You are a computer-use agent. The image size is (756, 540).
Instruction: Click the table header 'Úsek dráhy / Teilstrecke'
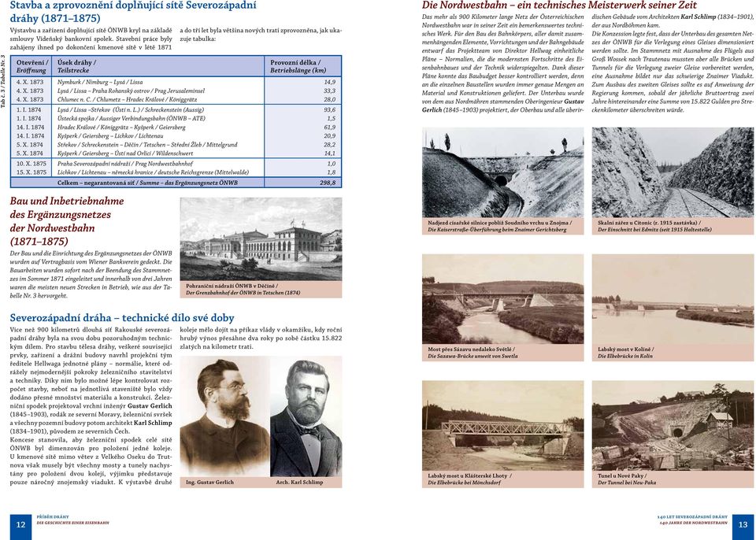76,67
